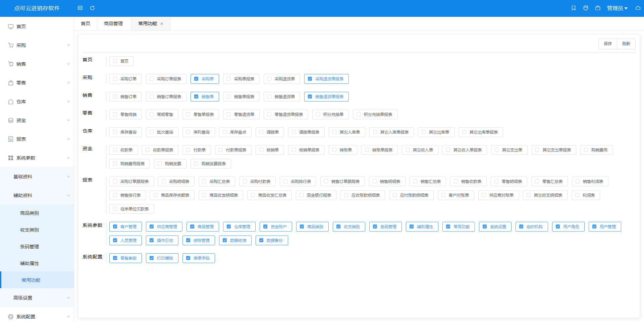Click the 保存 button
This screenshot has width=644, height=322.
click(x=608, y=44)
